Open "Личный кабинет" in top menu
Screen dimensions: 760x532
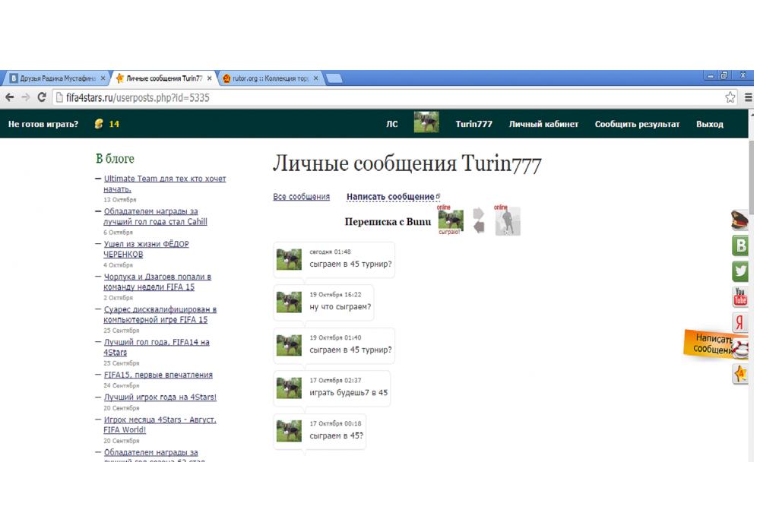point(543,124)
